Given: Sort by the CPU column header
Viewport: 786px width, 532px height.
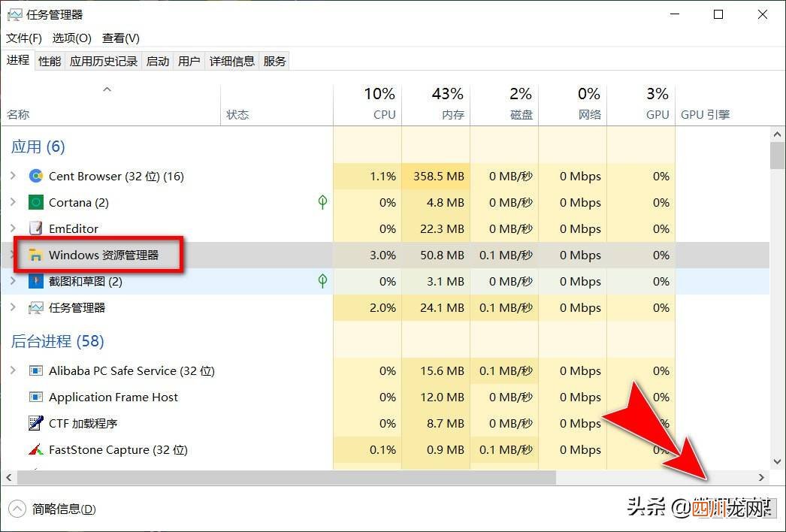Looking at the screenshot, I should point(367,105).
